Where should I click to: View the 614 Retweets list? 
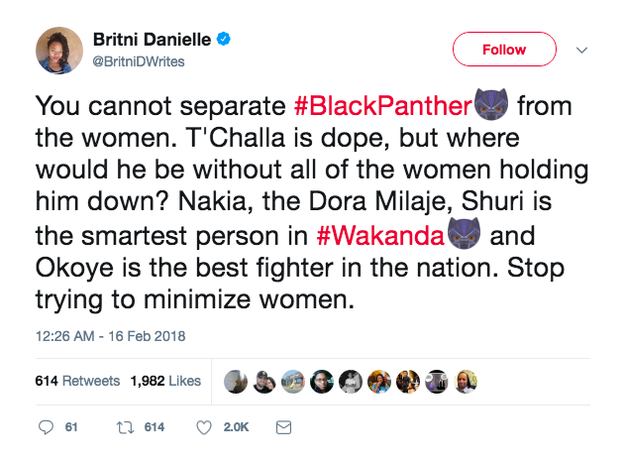tap(77, 381)
